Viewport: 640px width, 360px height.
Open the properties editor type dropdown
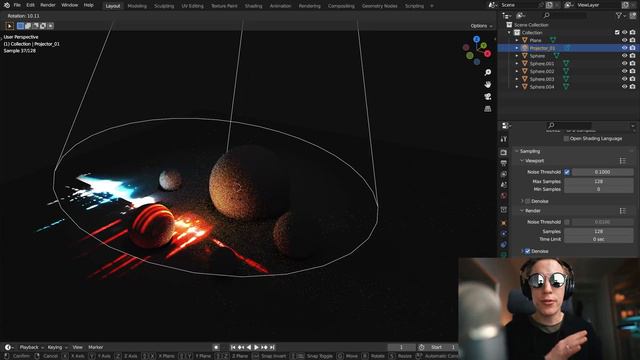506,126
